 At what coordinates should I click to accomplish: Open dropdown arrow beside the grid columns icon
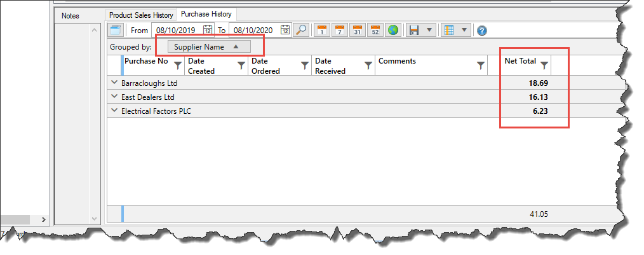coord(464,30)
